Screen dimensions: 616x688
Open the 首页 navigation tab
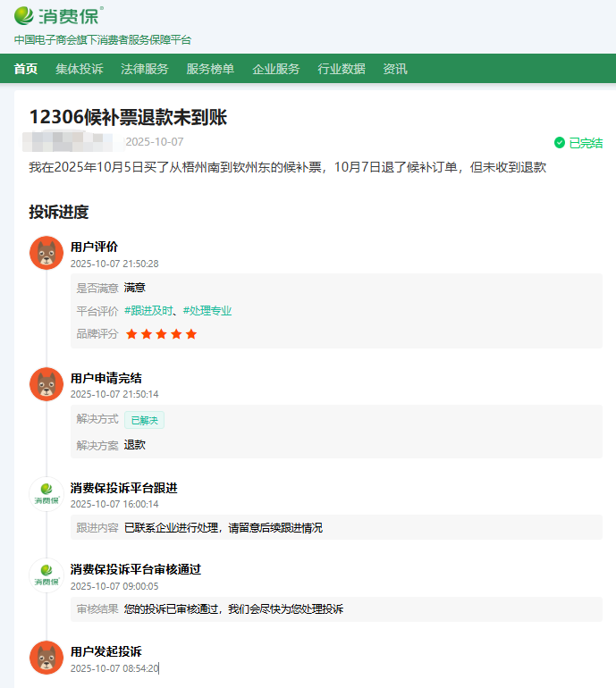click(26, 69)
